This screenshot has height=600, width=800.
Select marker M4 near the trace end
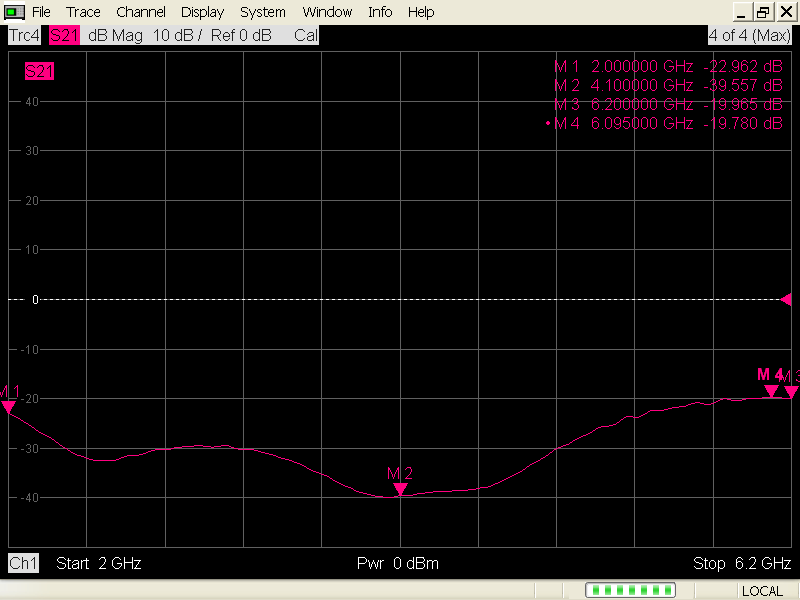pyautogui.click(x=770, y=391)
